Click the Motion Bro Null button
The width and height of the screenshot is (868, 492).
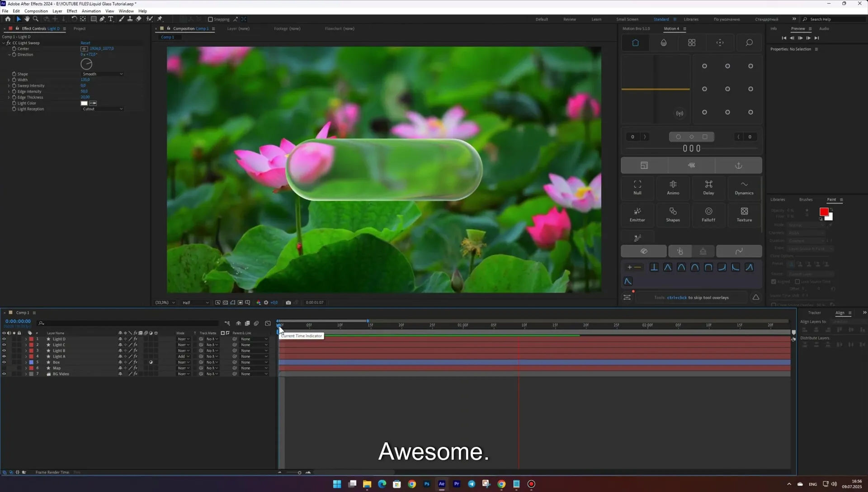(x=637, y=187)
